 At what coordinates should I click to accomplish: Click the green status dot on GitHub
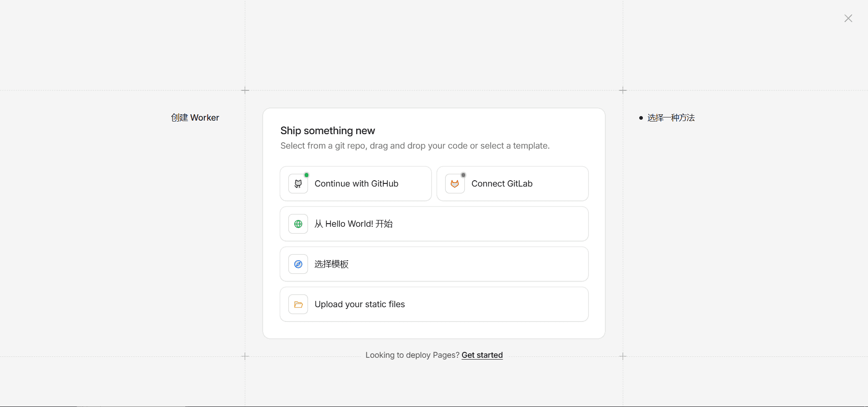(x=307, y=175)
